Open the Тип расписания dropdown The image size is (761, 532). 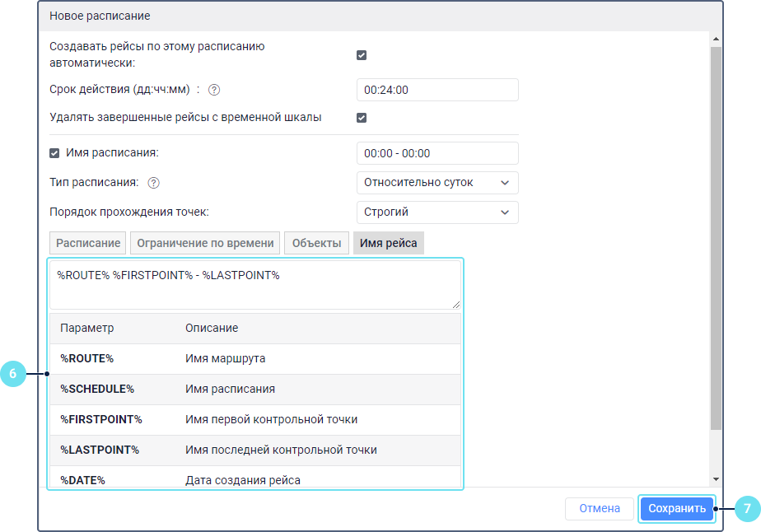coord(437,183)
